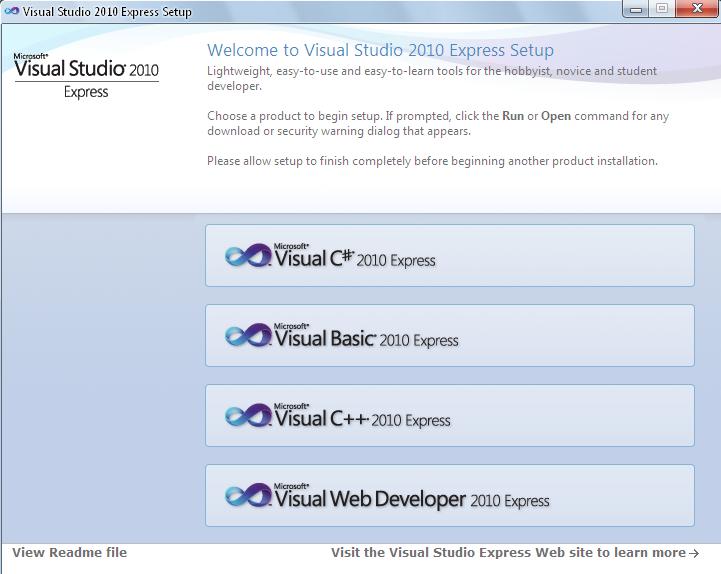Click the Visual Studio 2010 Express logo
This screenshot has width=721, height=574.
pyautogui.click(x=86, y=75)
